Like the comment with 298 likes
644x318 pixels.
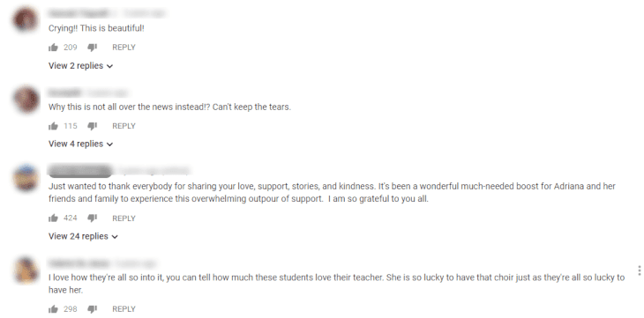point(53,309)
